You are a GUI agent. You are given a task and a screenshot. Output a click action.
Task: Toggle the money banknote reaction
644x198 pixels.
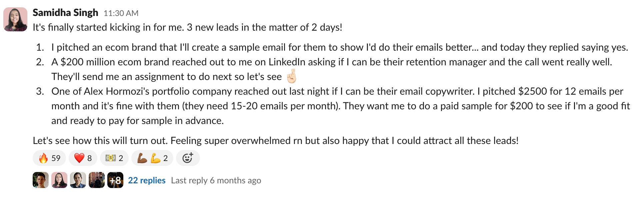coord(114,158)
